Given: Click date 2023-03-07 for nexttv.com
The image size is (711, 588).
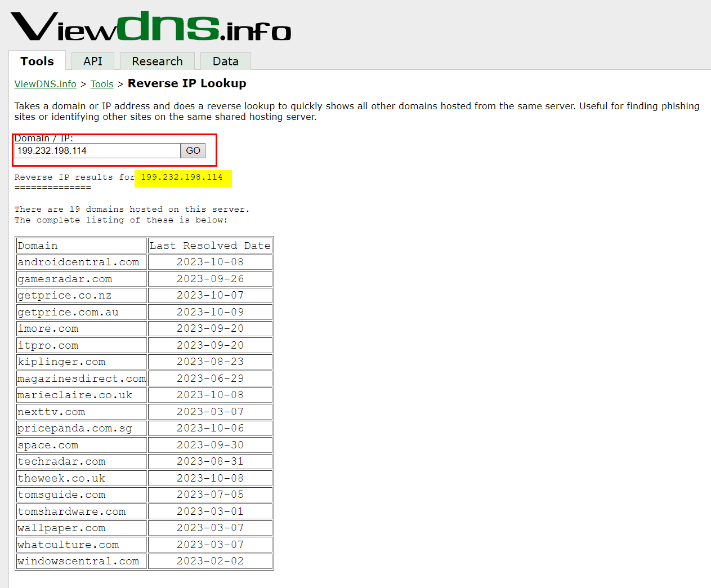Looking at the screenshot, I should (x=210, y=412).
